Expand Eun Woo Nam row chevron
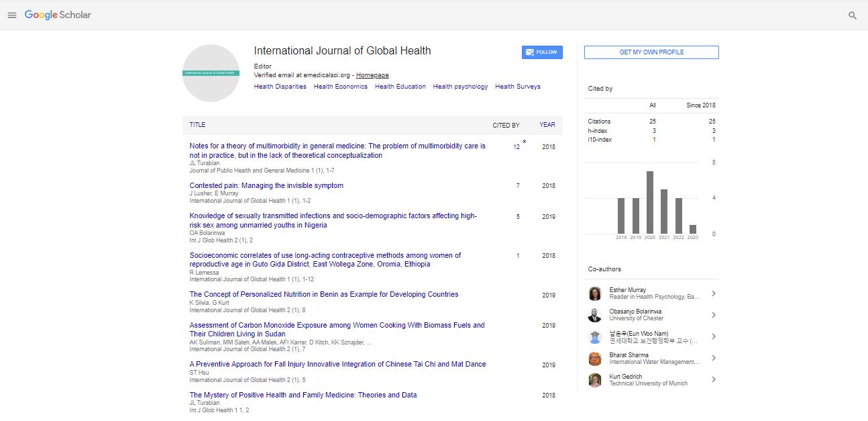Screen dimensions: 868x421 click(714, 336)
